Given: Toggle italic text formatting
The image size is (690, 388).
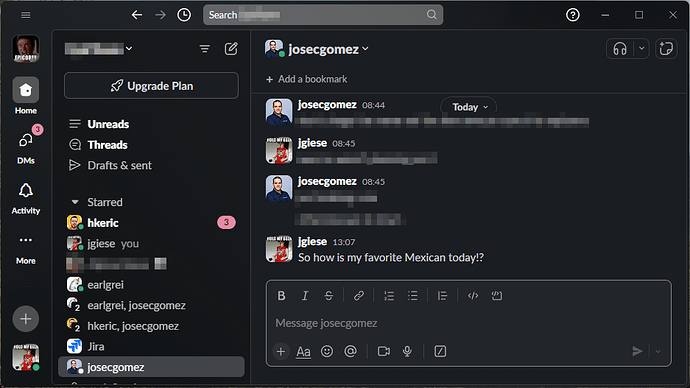Looking at the screenshot, I should click(305, 296).
